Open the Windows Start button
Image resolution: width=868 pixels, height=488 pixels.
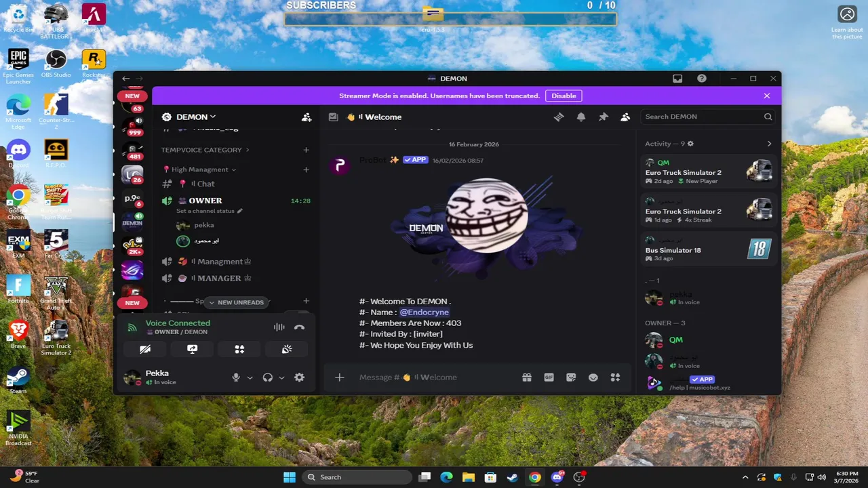click(290, 477)
